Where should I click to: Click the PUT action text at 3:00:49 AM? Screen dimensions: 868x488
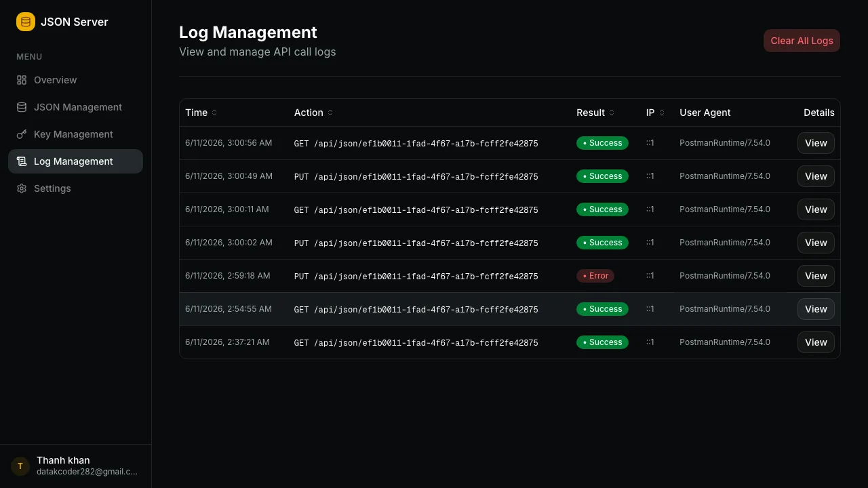[416, 177]
